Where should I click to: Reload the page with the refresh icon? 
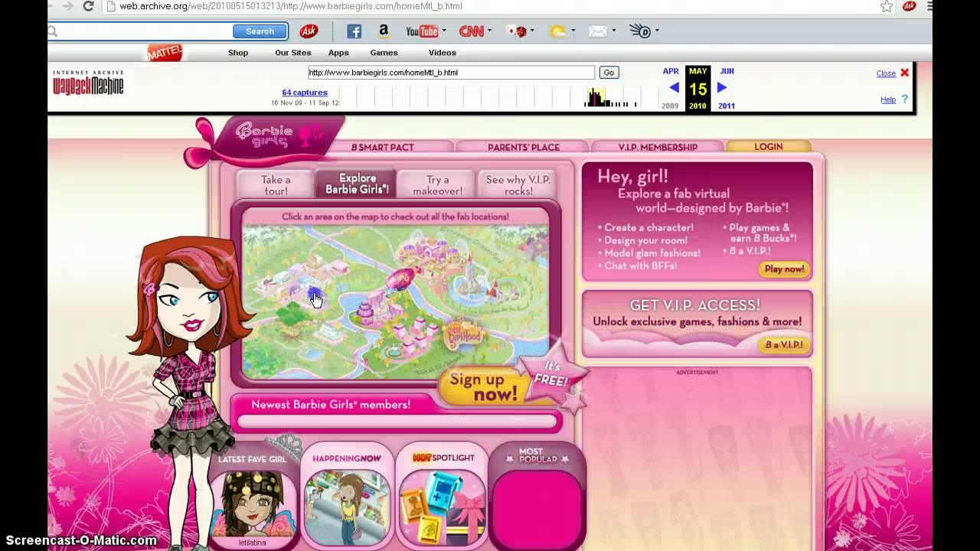88,6
